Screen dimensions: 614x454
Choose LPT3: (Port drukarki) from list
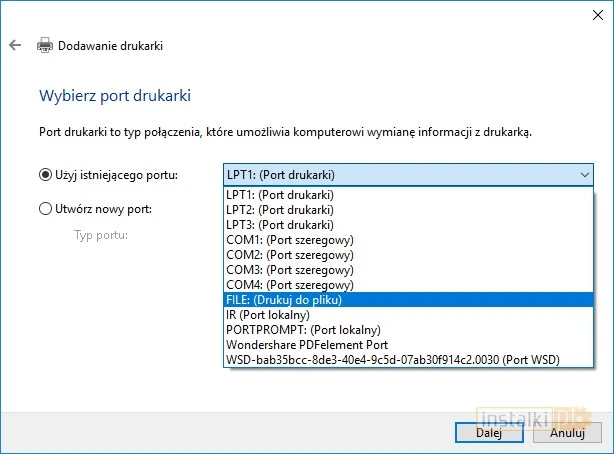[x=280, y=225]
